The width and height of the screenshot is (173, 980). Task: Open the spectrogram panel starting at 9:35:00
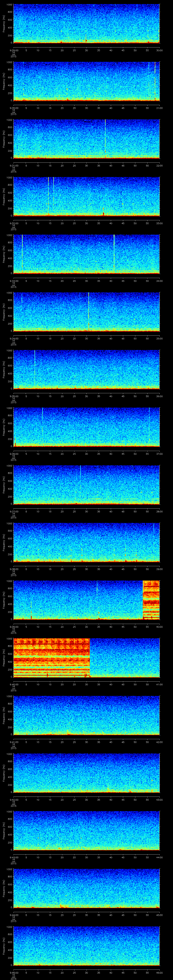(x=86, y=369)
